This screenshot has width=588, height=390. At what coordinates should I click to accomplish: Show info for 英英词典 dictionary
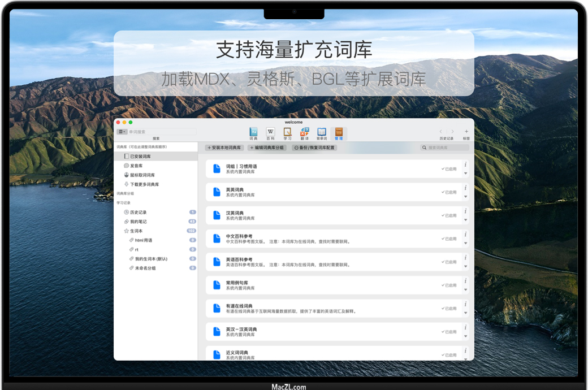(465, 188)
